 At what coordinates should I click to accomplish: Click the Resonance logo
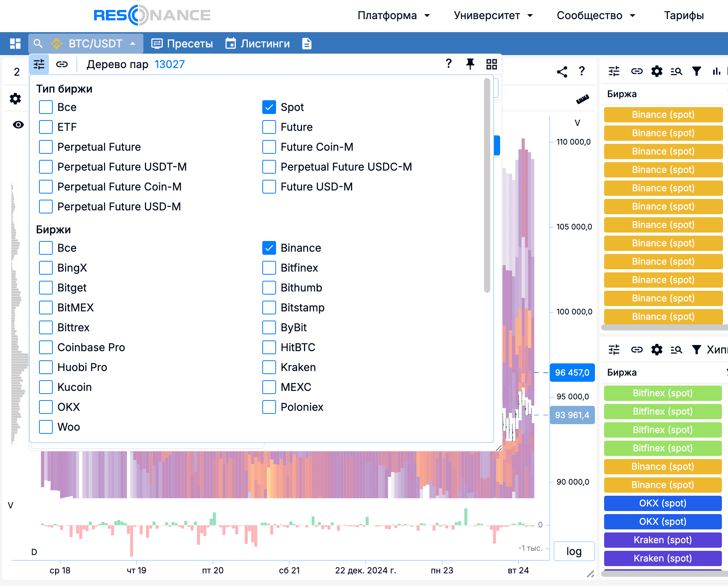pos(152,15)
